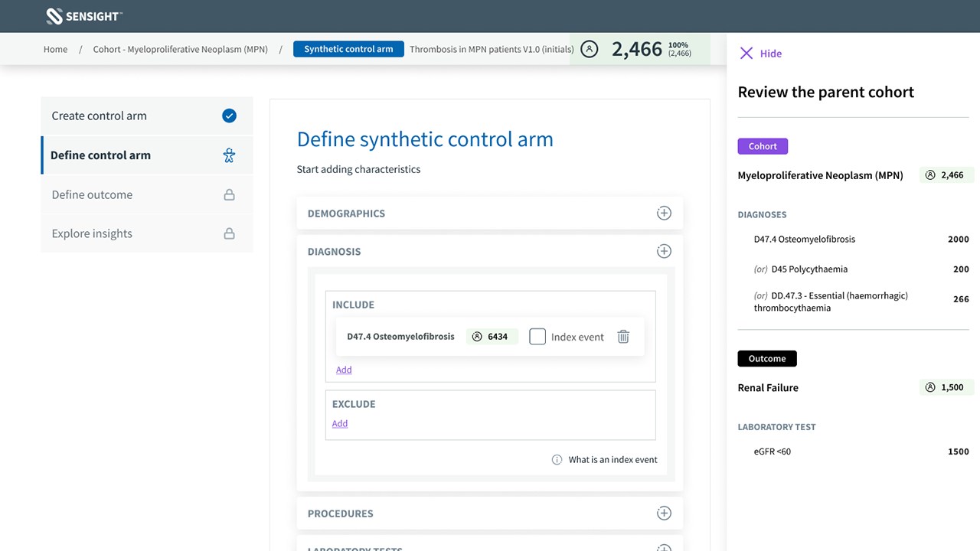Click Add link under Exclude
Screen dimensions: 980x551
pyautogui.click(x=340, y=423)
